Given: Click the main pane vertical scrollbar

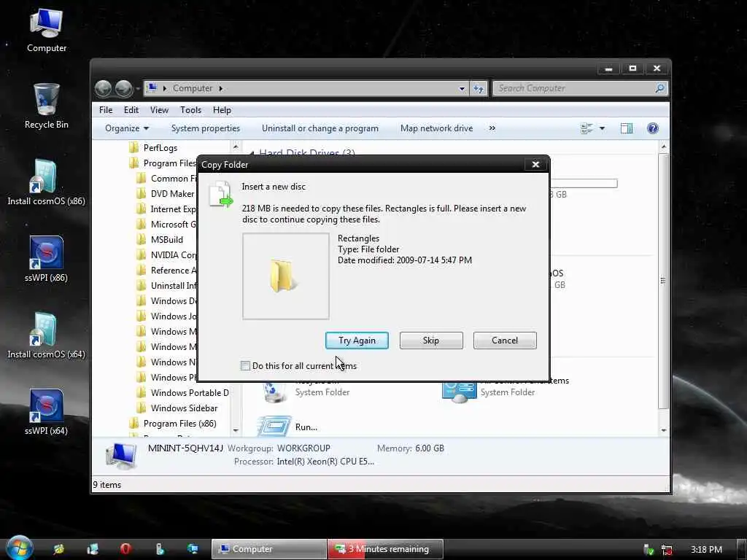Looking at the screenshot, I should point(663,281).
